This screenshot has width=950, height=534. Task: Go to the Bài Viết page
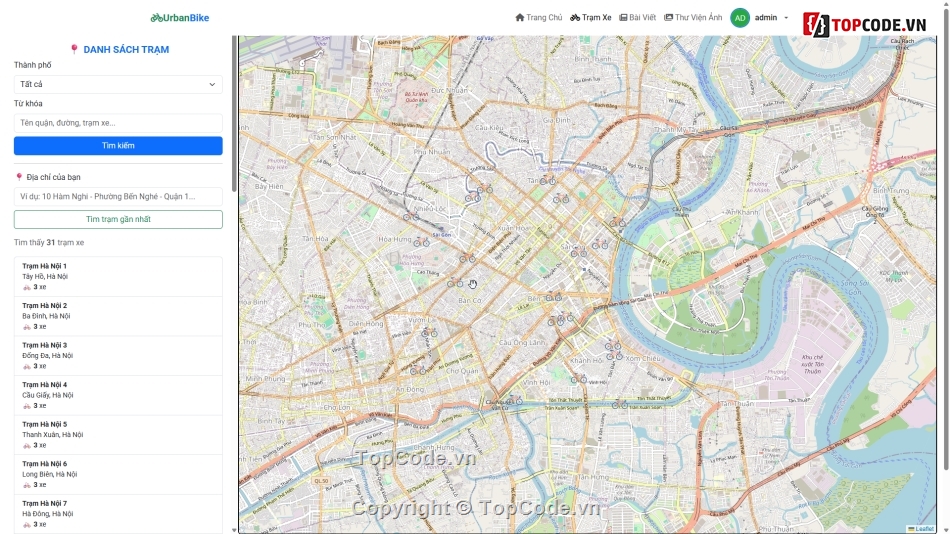[x=642, y=18]
